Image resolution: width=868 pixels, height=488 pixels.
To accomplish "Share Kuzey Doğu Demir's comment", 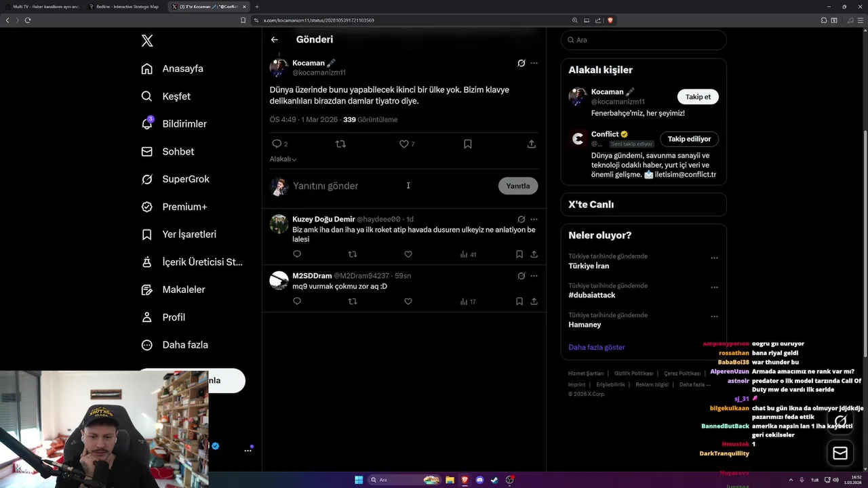I will pyautogui.click(x=534, y=254).
